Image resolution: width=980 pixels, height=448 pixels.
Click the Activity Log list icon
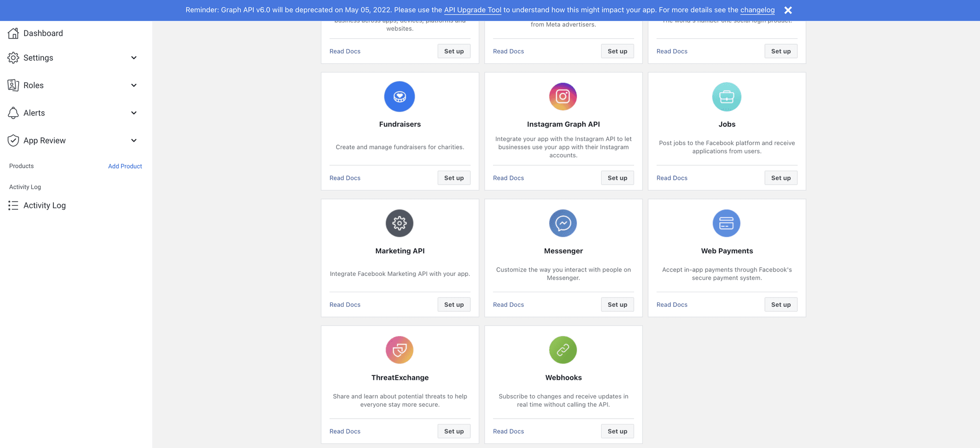pos(13,205)
